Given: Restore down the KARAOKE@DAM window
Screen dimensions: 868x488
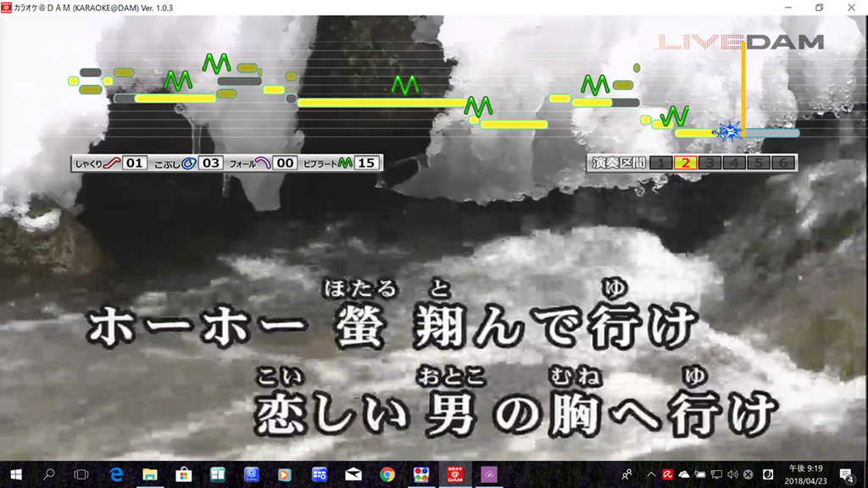Looking at the screenshot, I should [820, 8].
